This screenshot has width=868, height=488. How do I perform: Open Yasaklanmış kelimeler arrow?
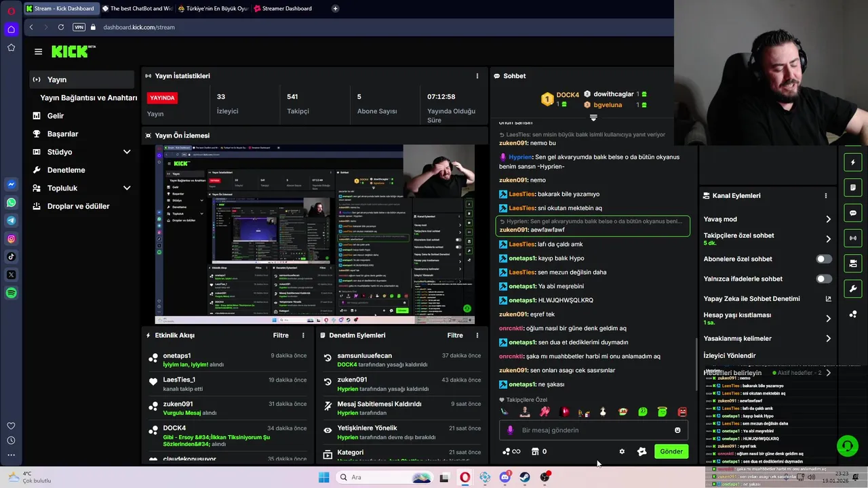coord(828,338)
